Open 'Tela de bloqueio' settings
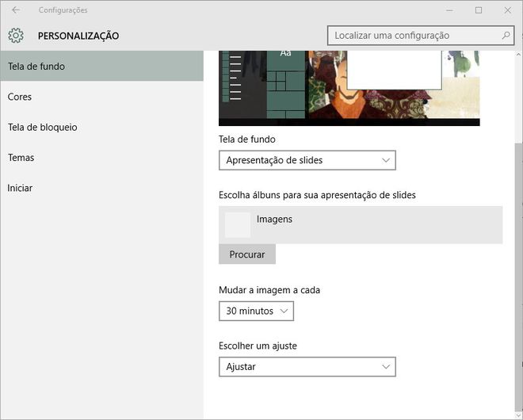 click(101, 127)
